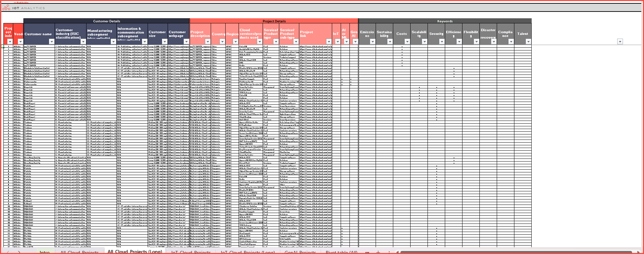
Task: Go to the Pivot table (All) sheet
Action: pos(341,252)
